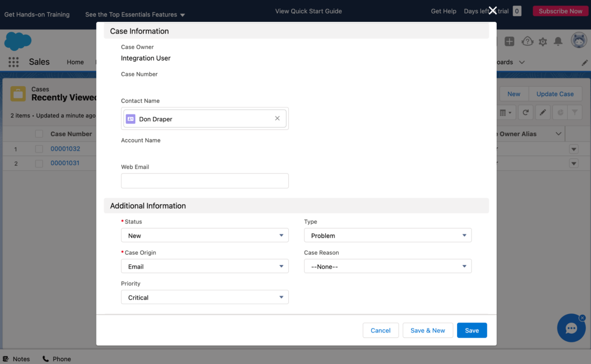Image resolution: width=591 pixels, height=364 pixels.
Task: Click the inline edit pencil icon
Action: 543,112
